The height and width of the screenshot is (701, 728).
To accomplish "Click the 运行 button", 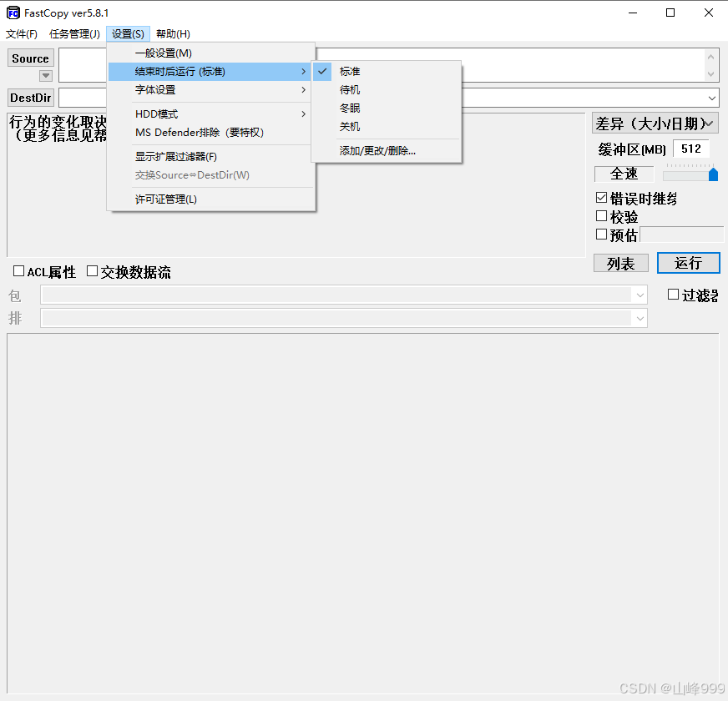I will 688,263.
